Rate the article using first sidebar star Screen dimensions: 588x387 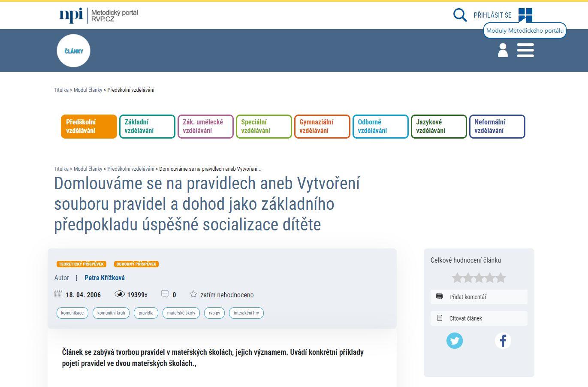456,278
